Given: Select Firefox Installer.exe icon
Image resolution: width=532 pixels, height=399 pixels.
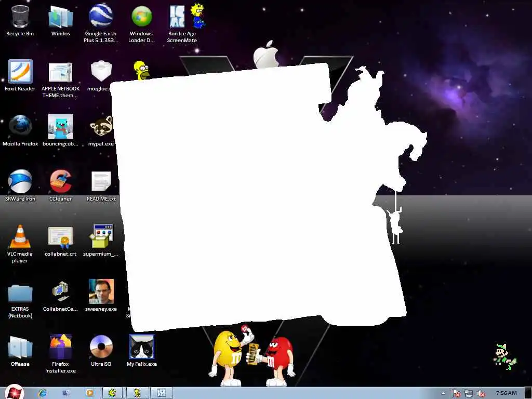Looking at the screenshot, I should [60, 353].
